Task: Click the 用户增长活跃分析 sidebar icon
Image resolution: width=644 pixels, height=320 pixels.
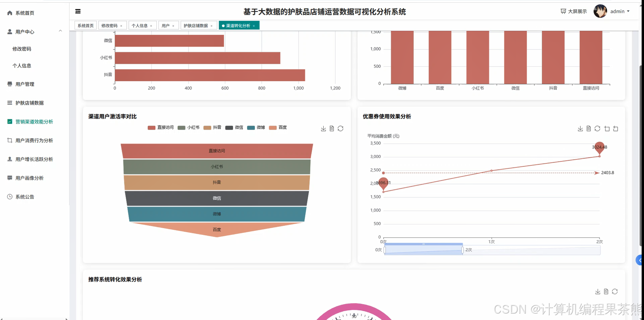Action: [10, 159]
